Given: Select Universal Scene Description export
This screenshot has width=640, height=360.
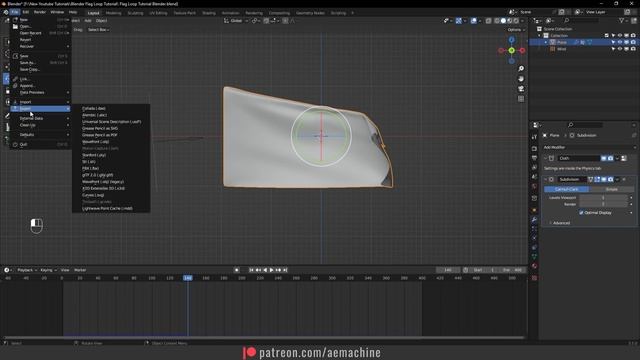Looking at the screenshot, I should [x=111, y=122].
